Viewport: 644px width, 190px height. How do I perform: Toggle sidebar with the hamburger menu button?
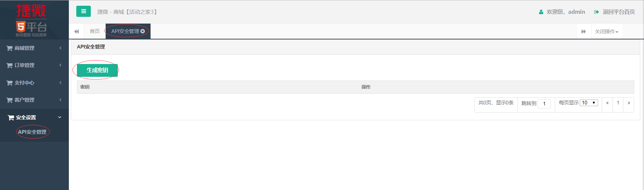coord(83,11)
